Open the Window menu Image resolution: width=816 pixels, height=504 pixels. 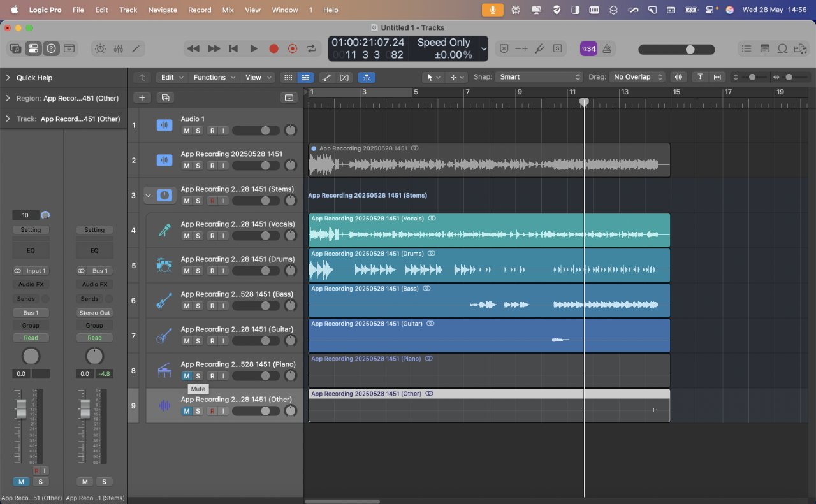point(285,10)
